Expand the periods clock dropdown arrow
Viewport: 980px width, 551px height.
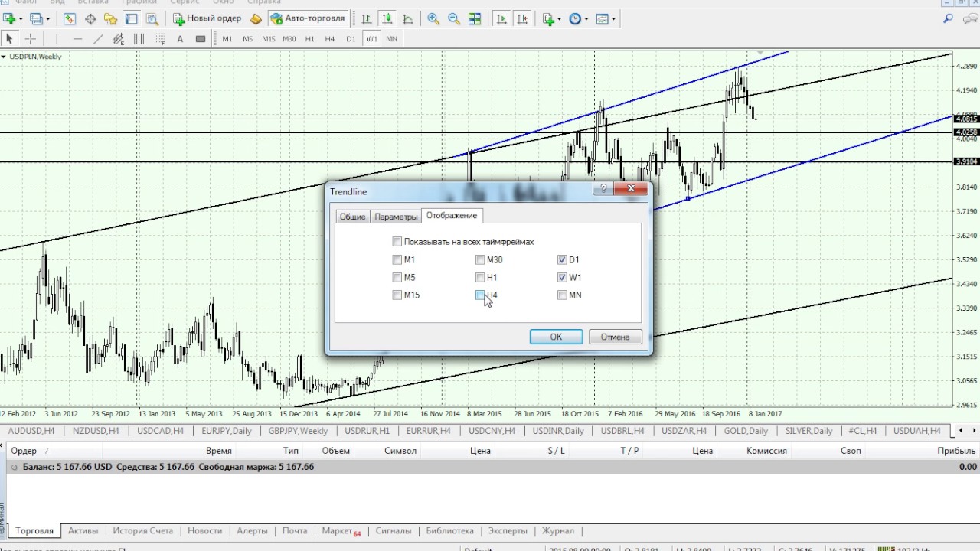tap(586, 18)
